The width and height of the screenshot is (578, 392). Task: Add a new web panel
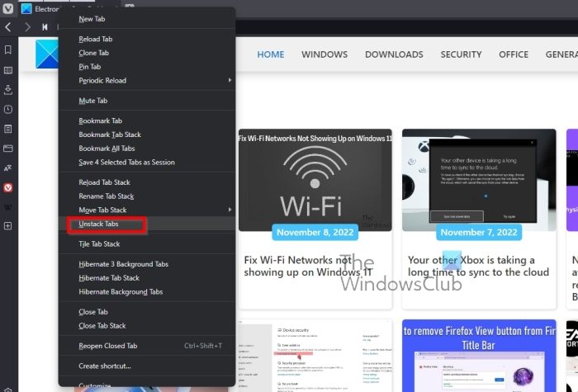7,226
